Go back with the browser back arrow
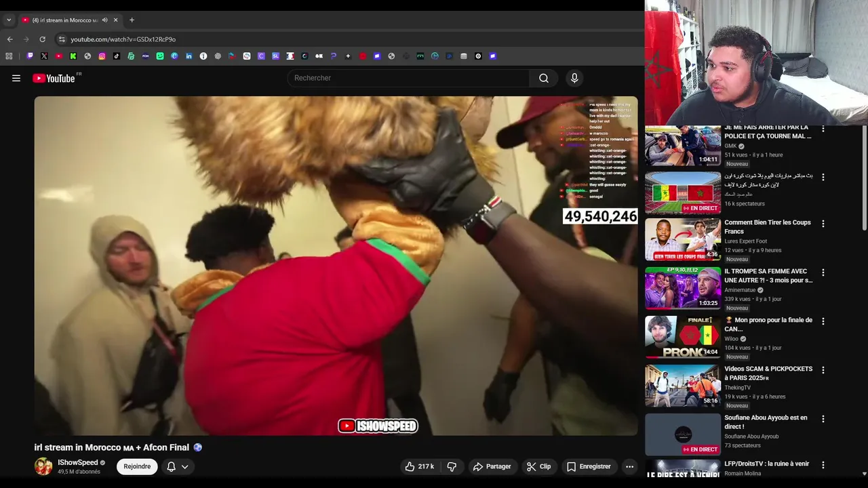 (9, 39)
